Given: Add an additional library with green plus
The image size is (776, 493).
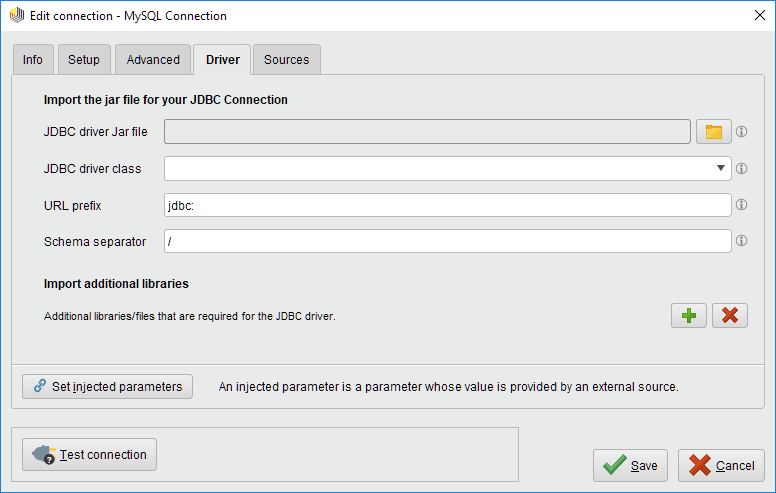Looking at the screenshot, I should pos(688,316).
